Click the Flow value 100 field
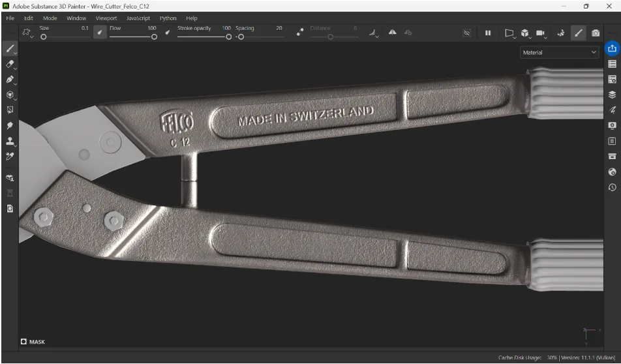 (x=152, y=28)
